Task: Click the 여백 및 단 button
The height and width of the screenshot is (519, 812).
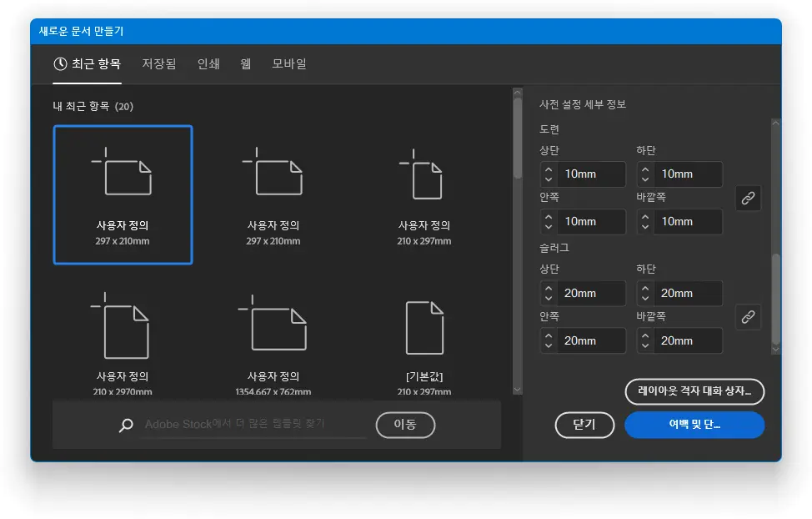Action: pyautogui.click(x=694, y=425)
